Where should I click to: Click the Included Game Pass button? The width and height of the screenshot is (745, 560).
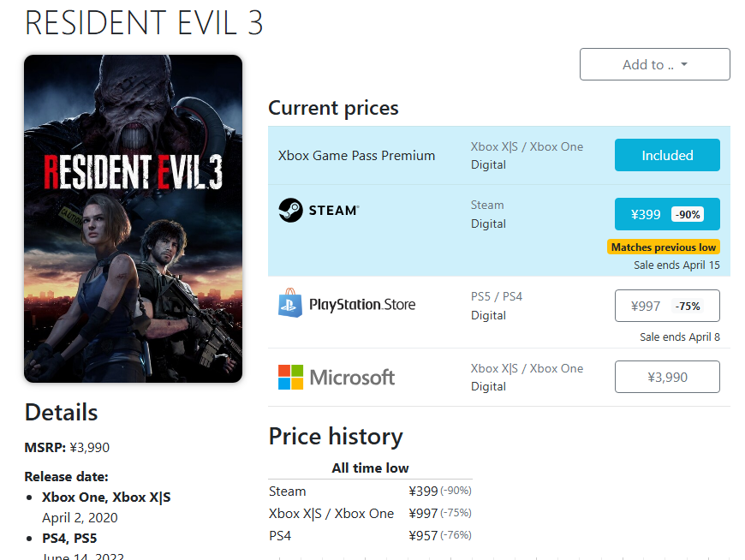(x=667, y=156)
